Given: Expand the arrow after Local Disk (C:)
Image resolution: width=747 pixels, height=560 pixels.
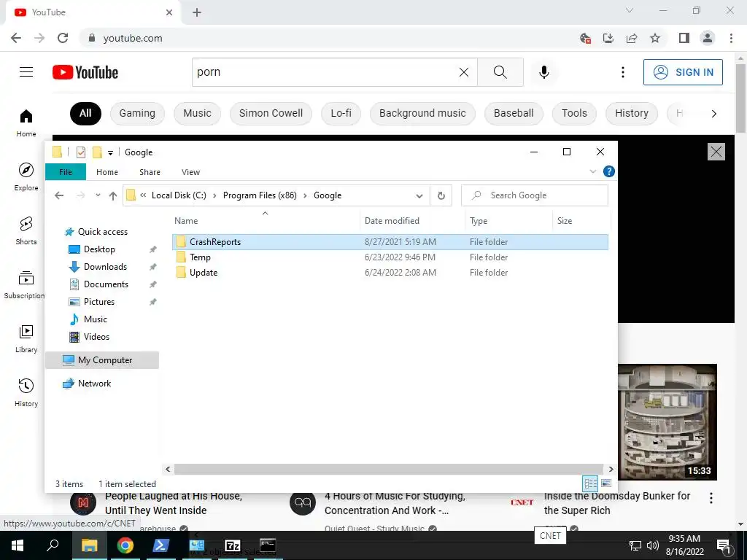Looking at the screenshot, I should (x=214, y=195).
